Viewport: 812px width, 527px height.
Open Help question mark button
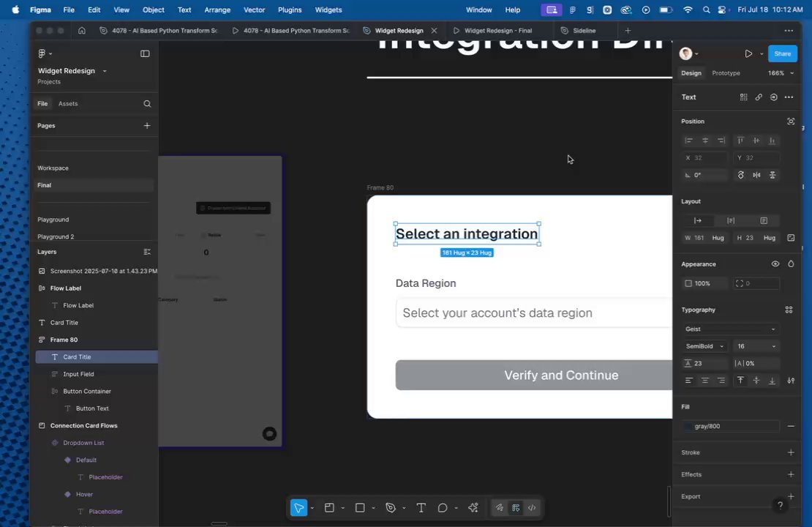pyautogui.click(x=780, y=505)
